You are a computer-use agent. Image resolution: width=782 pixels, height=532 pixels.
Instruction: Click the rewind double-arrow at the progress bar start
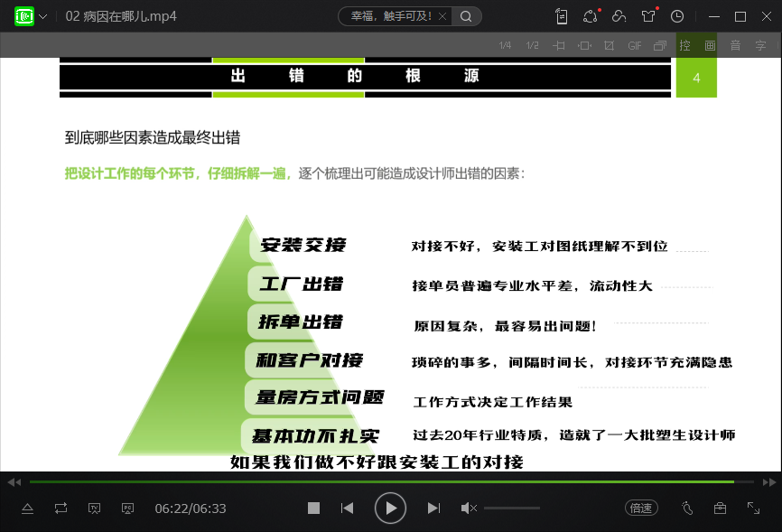[x=14, y=482]
